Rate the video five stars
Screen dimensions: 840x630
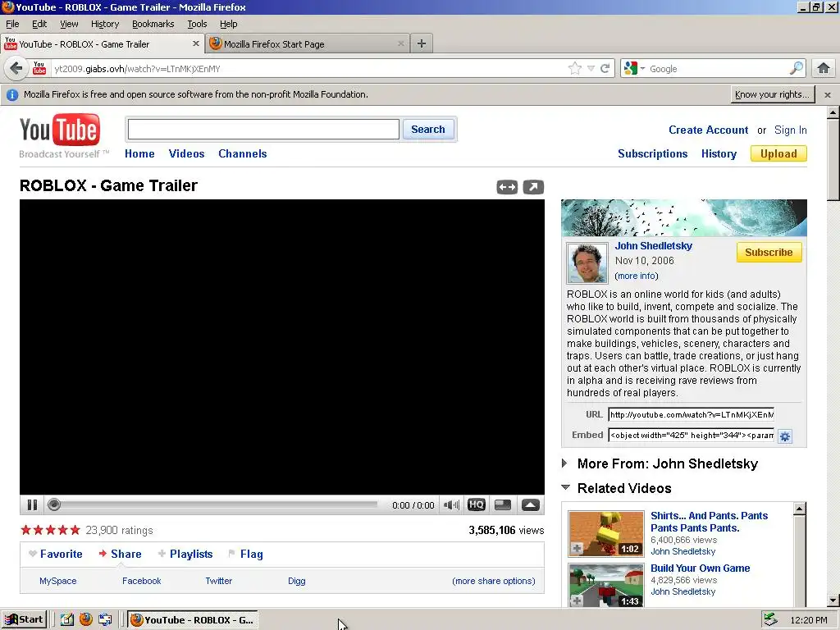(x=75, y=531)
